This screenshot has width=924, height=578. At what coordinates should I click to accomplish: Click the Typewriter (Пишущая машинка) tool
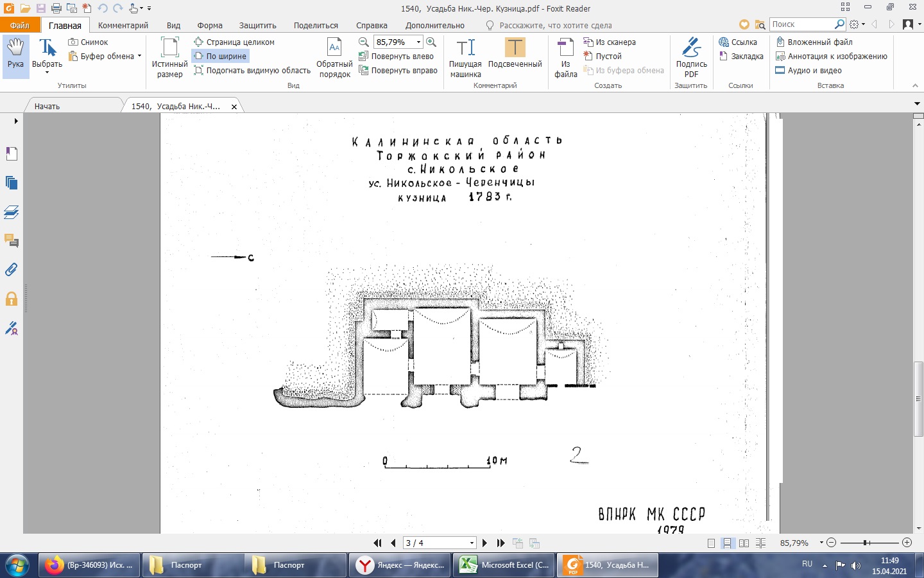tap(465, 57)
